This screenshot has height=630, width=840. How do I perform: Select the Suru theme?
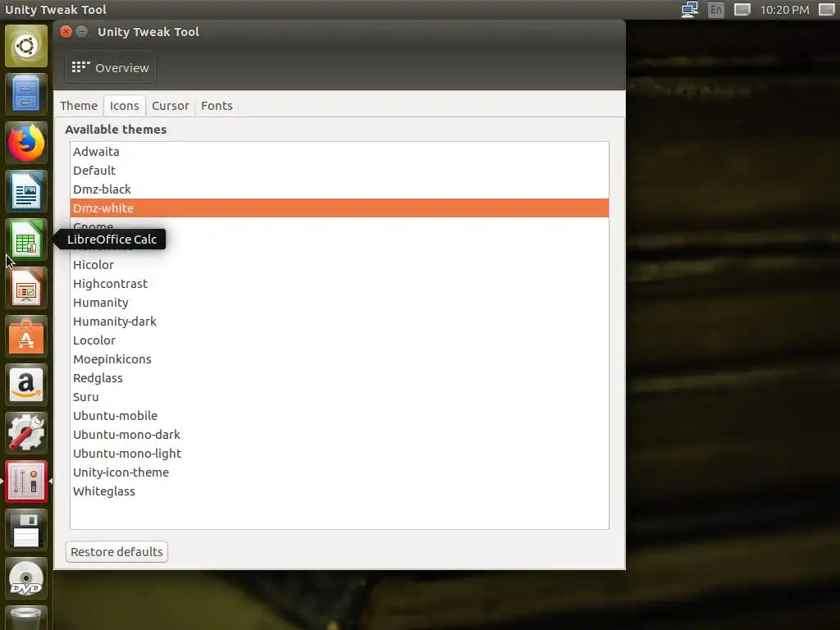(x=340, y=397)
